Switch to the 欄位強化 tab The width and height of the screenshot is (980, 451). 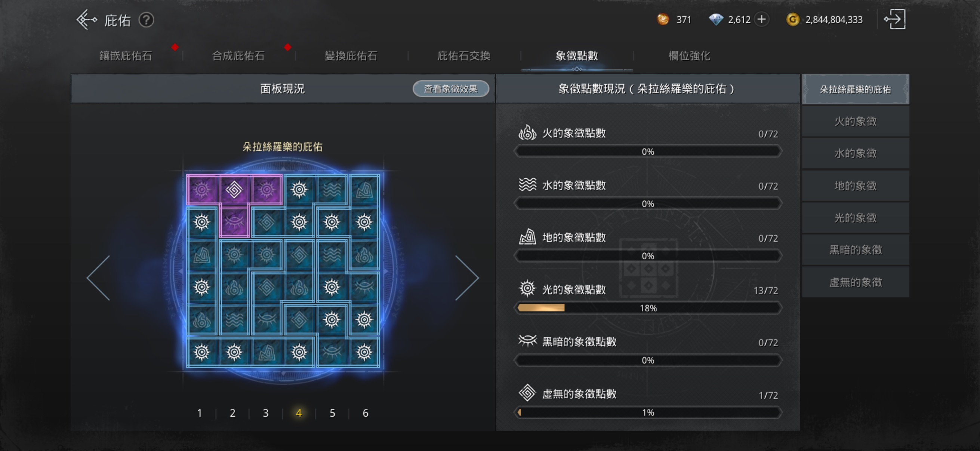[689, 56]
